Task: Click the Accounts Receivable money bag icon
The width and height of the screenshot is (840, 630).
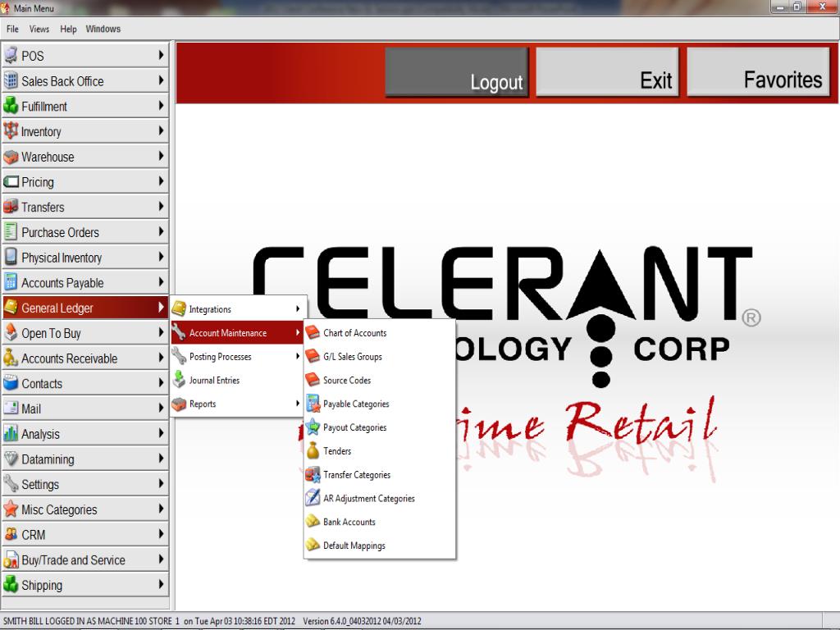Action: click(x=11, y=358)
